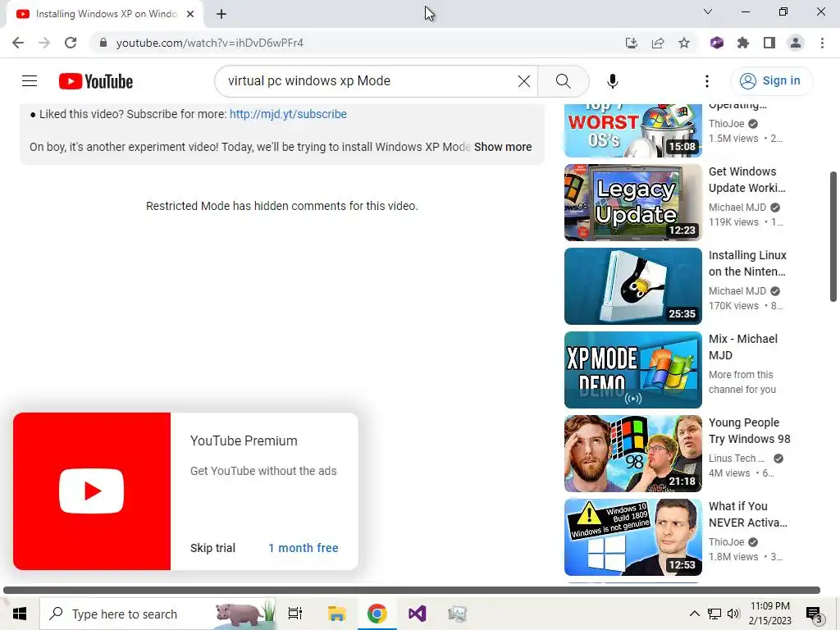Open Visual Studio from taskbar

click(418, 614)
